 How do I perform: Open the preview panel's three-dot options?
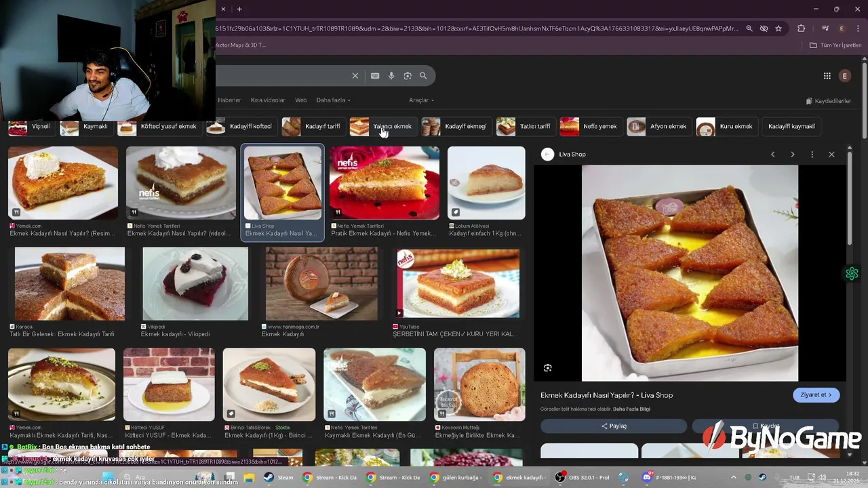812,155
